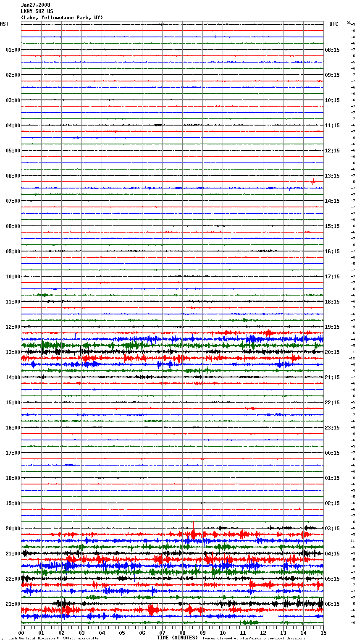Click the 06:00 MST time label

click(x=13, y=176)
